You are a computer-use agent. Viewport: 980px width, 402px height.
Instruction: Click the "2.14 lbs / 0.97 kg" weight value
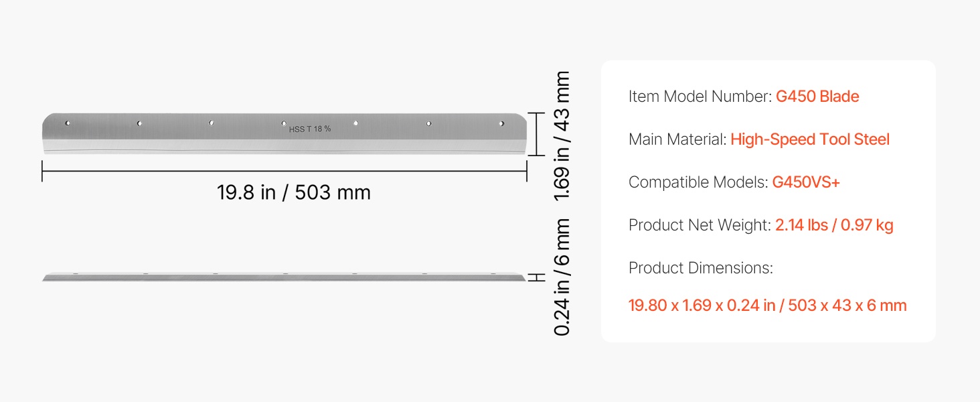[x=834, y=225]
